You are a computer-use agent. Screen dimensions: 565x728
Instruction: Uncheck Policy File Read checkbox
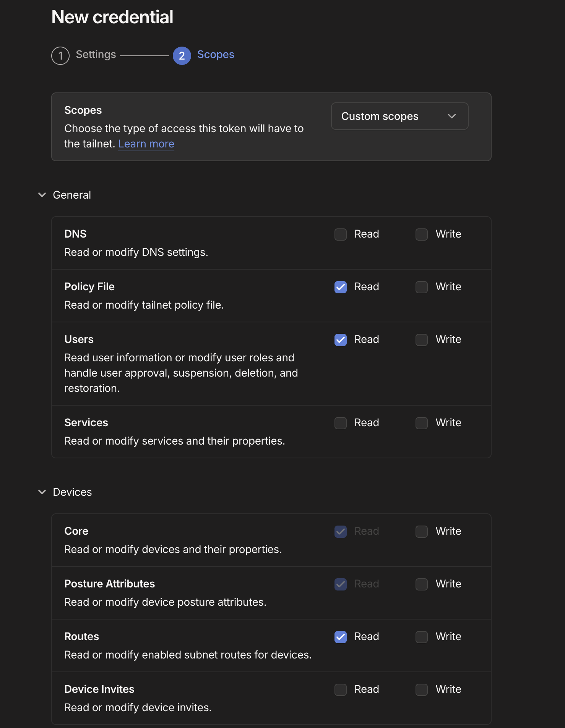(341, 287)
